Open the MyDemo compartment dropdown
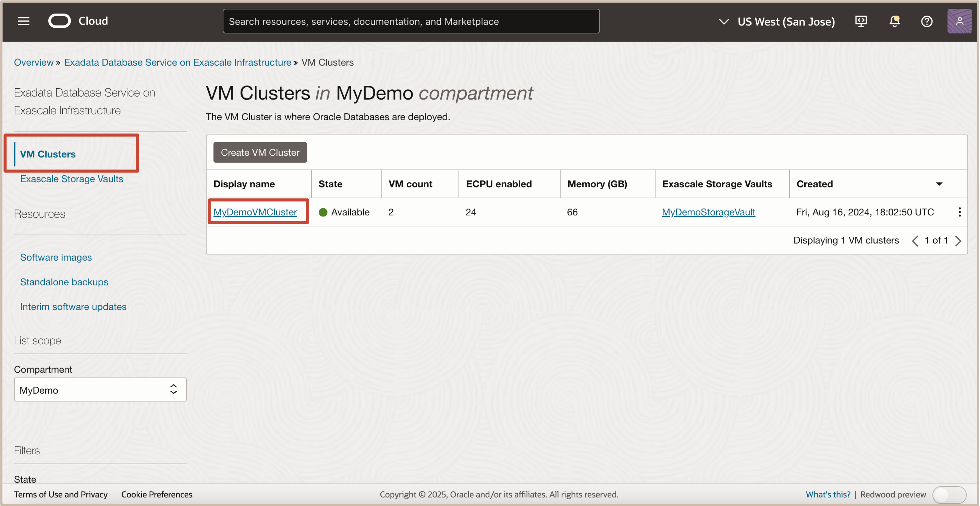 pos(100,390)
